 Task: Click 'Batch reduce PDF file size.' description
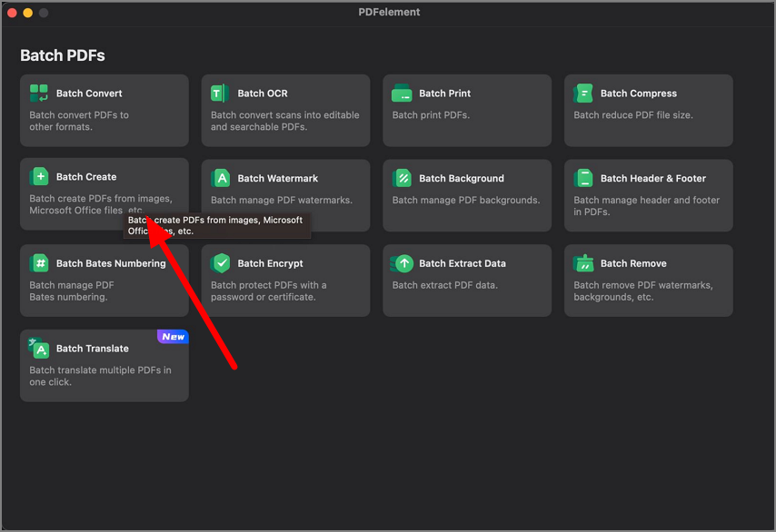click(633, 115)
